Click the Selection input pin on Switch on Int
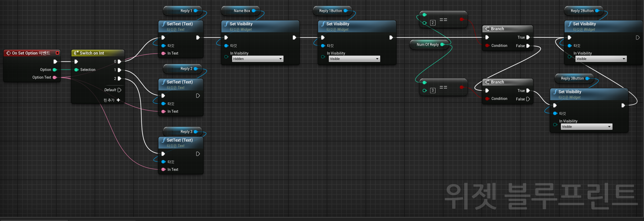Screen dimensions: 644x221 click(x=76, y=70)
